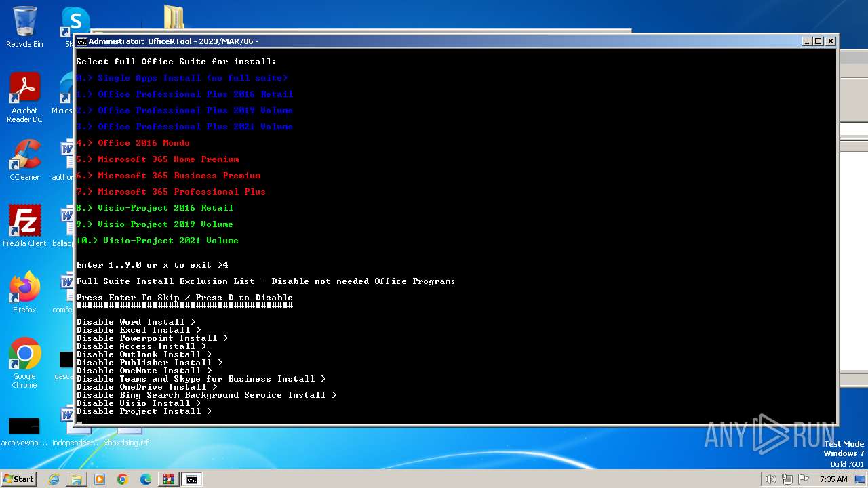Click 'Press Enter To Skip / Press D to Disable'
The height and width of the screenshot is (488, 868).
click(x=184, y=298)
